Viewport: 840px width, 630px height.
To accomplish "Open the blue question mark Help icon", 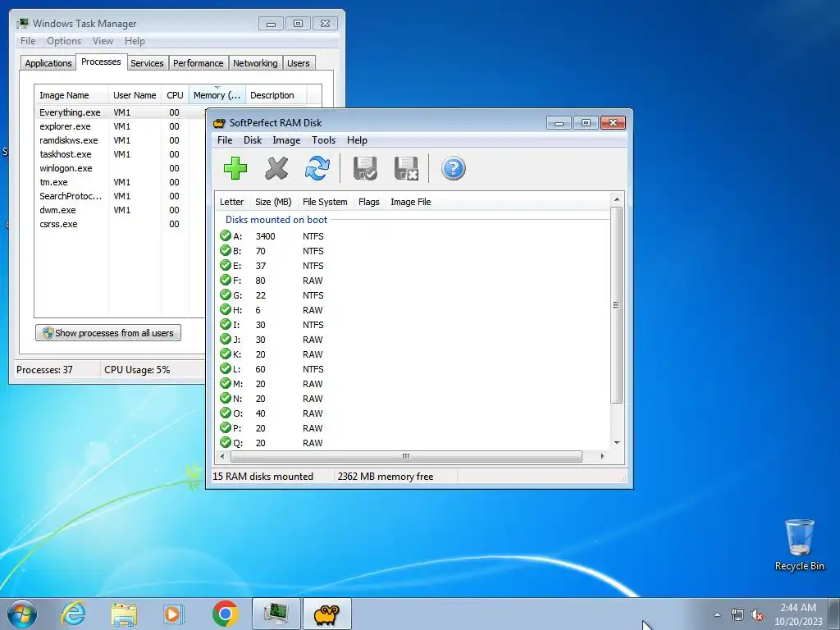I will (x=453, y=168).
